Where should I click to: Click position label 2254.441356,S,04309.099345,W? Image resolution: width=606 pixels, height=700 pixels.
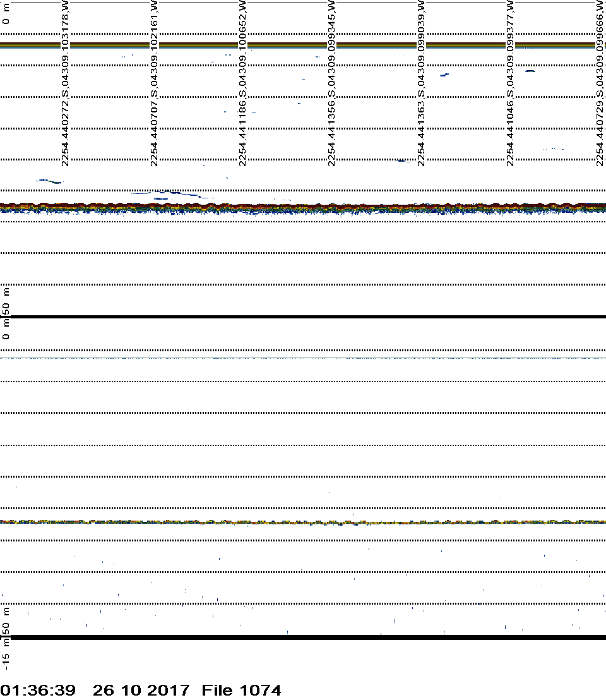click(332, 83)
